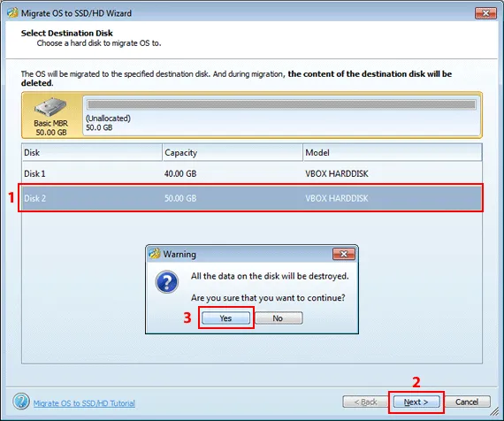Viewport: 504px width, 421px height.
Task: Click the Unallocated 50.0 GB partition bar
Action: [282, 104]
